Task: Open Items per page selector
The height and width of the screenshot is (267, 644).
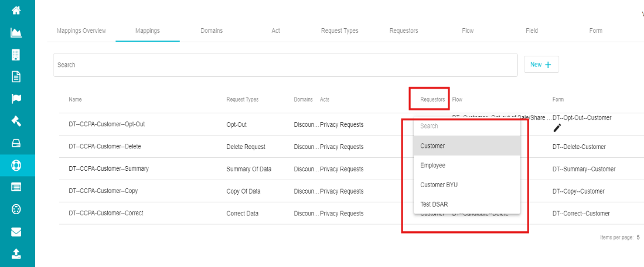Action: [638, 238]
